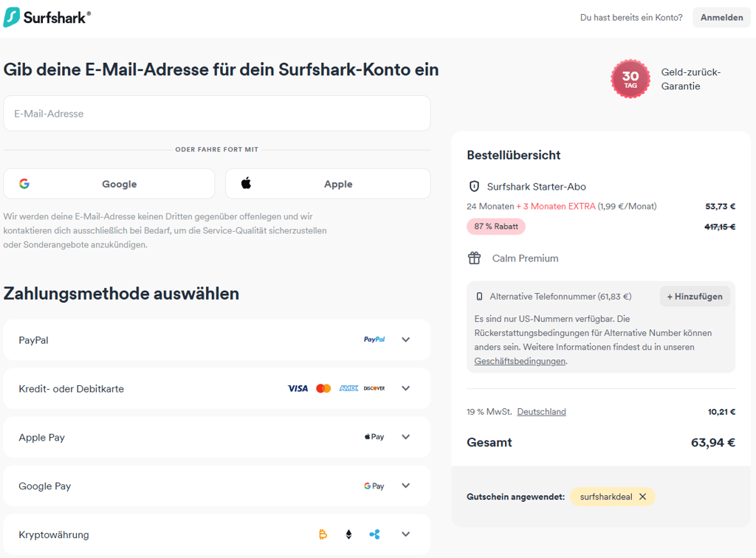Select PayPal payment method label
Viewport: 756px width, 558px height.
click(33, 340)
